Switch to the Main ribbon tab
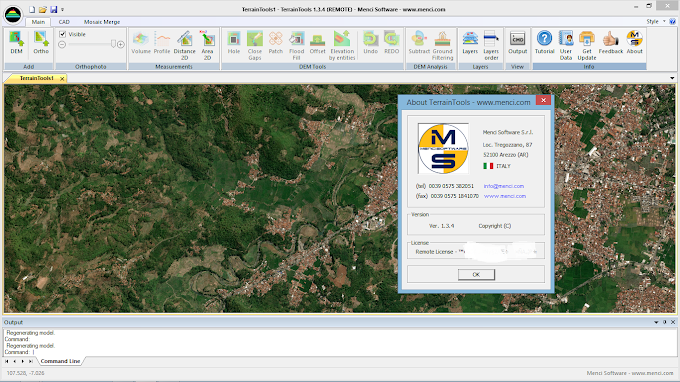 [x=38, y=22]
